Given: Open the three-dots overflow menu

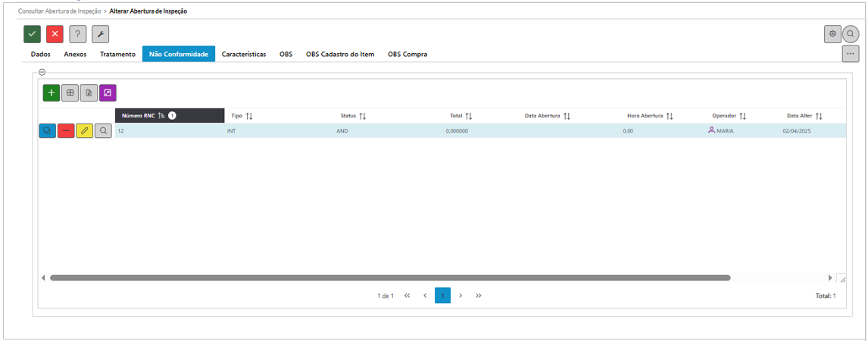Looking at the screenshot, I should (850, 54).
